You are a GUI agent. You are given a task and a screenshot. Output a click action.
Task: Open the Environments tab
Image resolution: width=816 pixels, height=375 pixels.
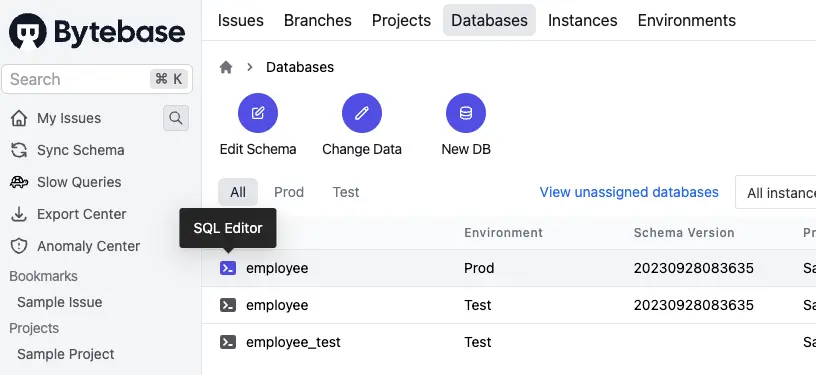coord(686,20)
